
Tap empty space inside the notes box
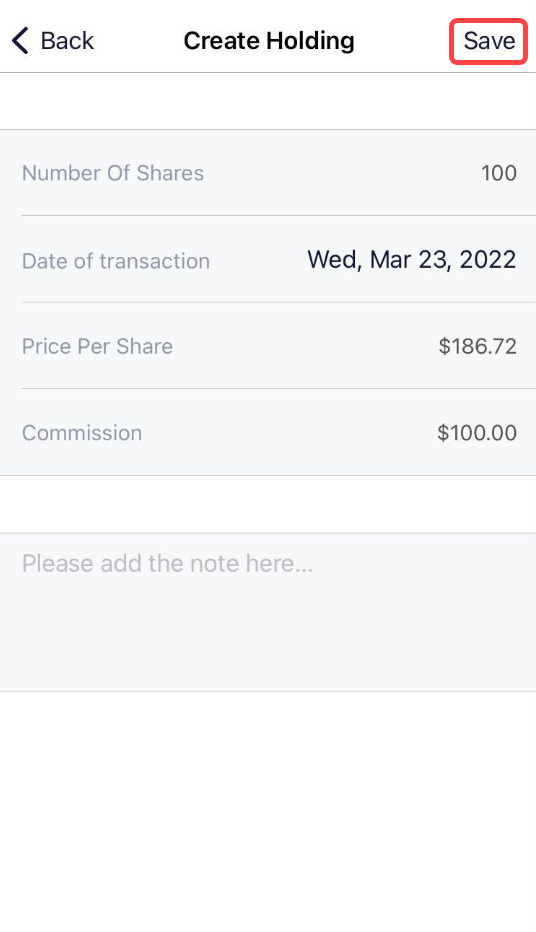pyautogui.click(x=268, y=636)
